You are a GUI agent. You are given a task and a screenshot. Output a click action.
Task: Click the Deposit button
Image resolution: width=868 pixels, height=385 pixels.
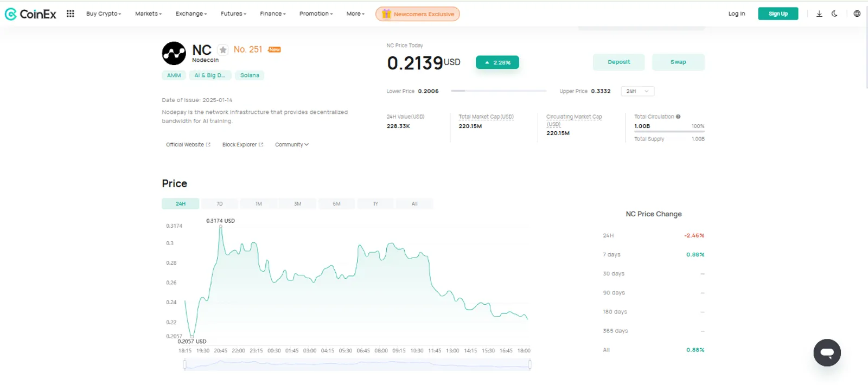[x=619, y=62]
